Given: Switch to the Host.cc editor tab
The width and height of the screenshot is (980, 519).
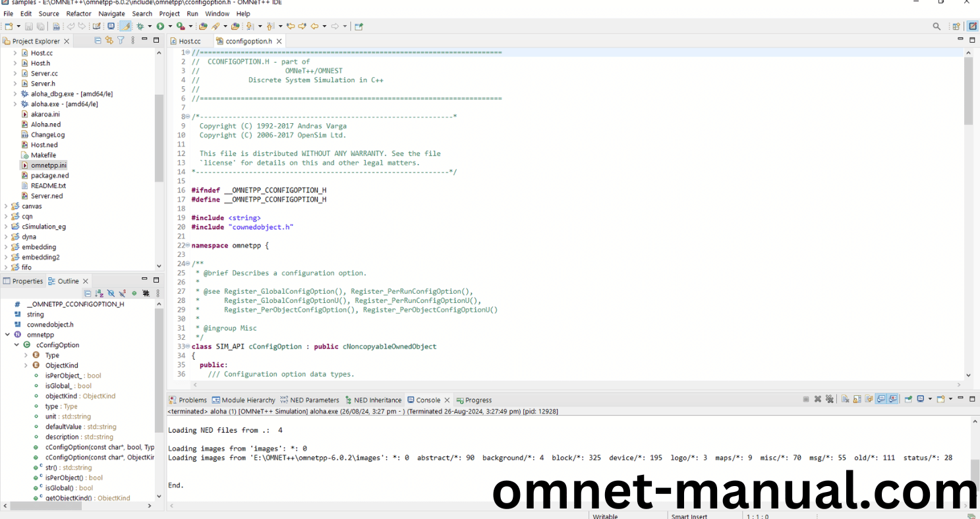Looking at the screenshot, I should [189, 41].
